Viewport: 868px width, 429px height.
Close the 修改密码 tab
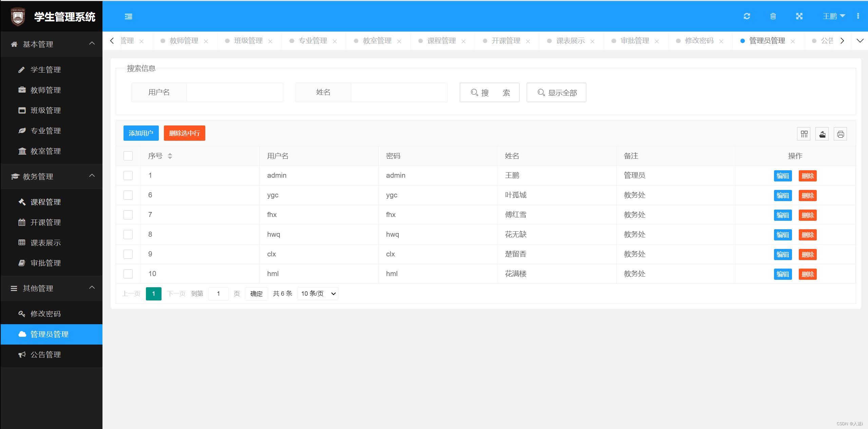[721, 41]
